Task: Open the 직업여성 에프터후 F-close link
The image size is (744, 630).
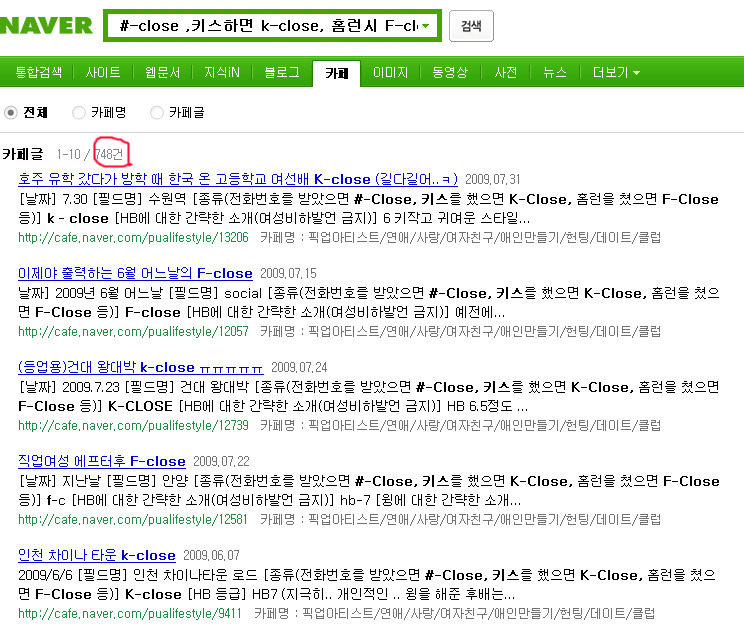Action: (x=102, y=461)
